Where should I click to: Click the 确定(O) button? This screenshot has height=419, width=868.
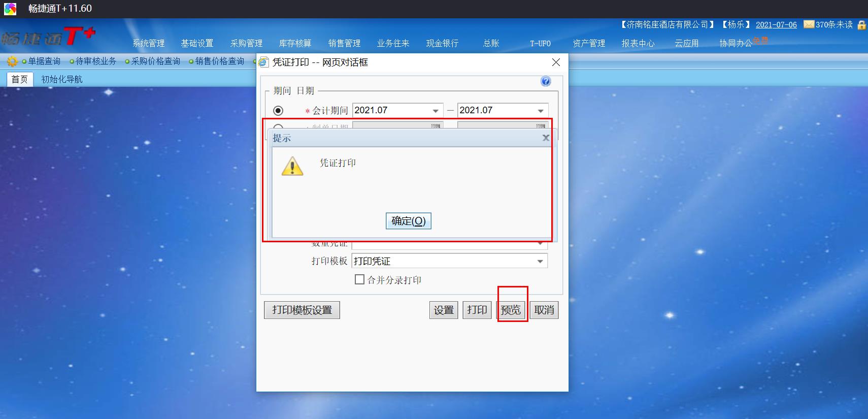[x=409, y=221]
